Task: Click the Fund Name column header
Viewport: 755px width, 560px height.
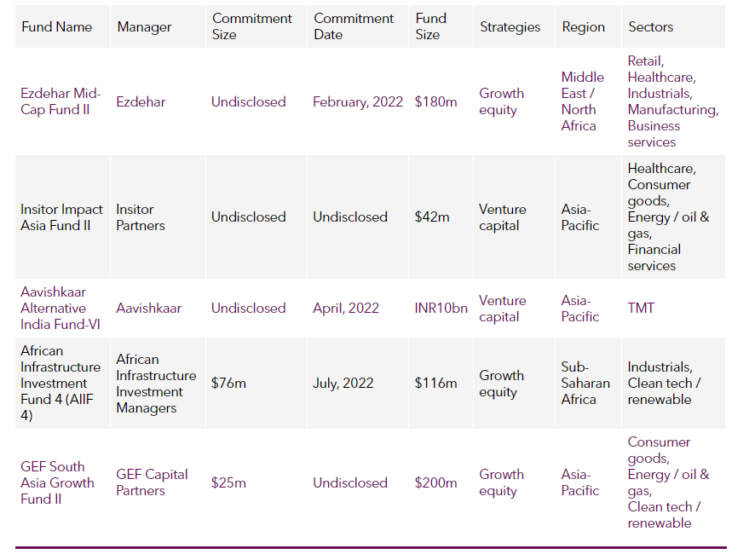Action: [x=57, y=26]
